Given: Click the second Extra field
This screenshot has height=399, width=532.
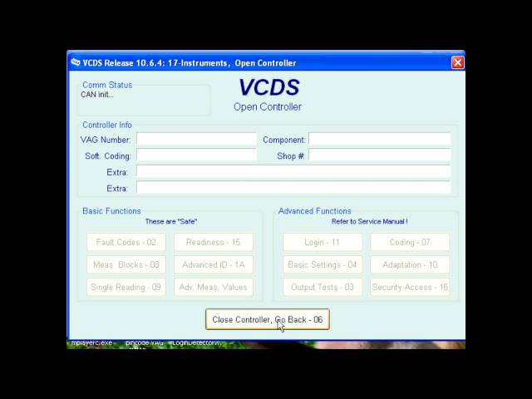Looking at the screenshot, I should [x=293, y=188].
